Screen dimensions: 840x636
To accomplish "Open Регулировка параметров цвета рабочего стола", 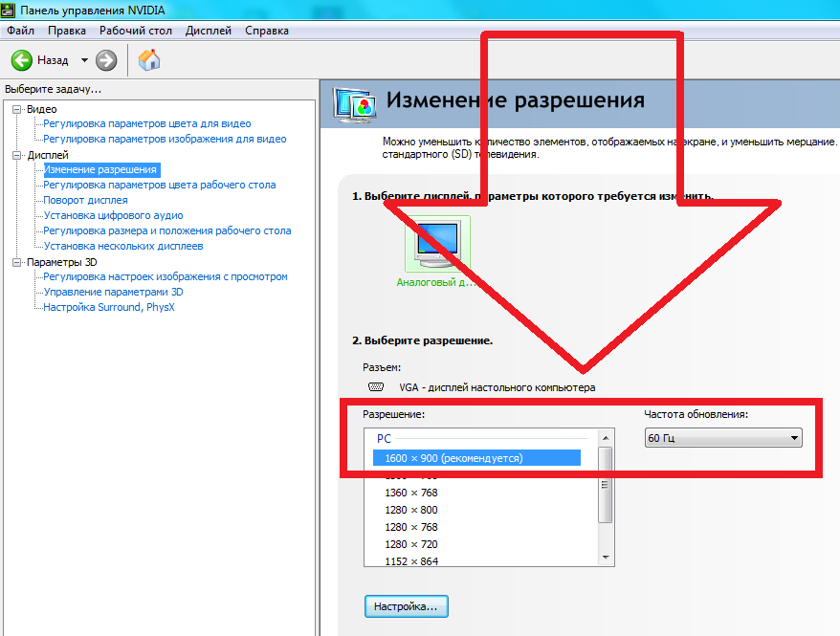I will (x=159, y=186).
